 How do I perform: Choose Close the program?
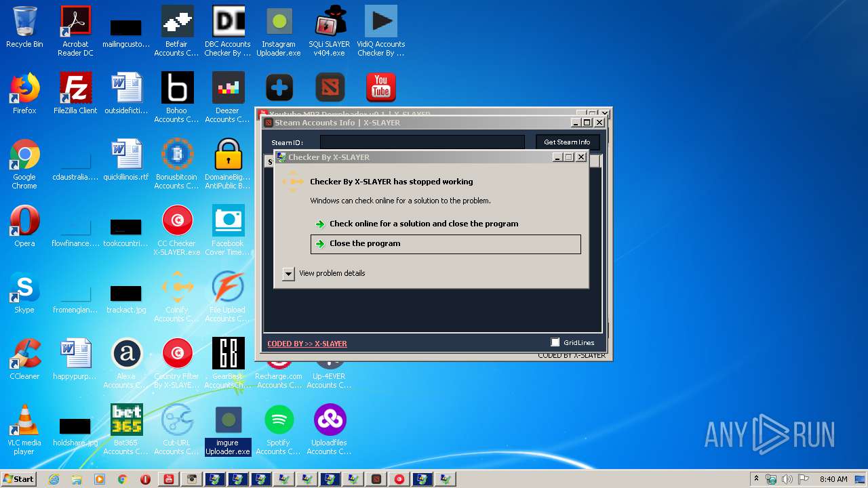click(446, 244)
